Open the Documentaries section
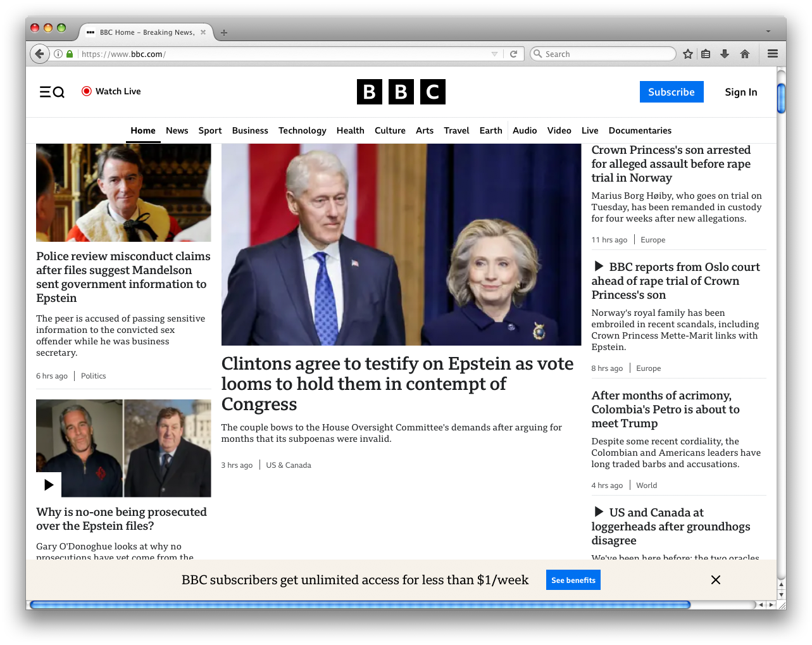Image resolution: width=812 pixels, height=645 pixels. 640,130
